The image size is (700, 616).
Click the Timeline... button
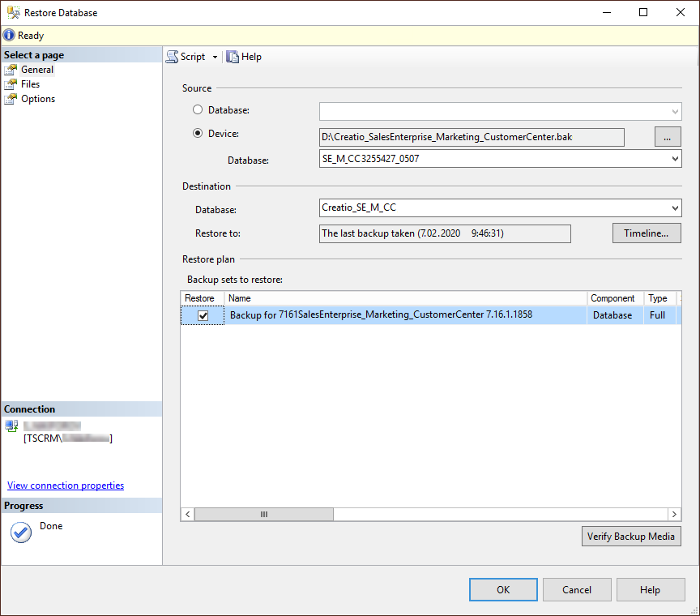coord(646,233)
